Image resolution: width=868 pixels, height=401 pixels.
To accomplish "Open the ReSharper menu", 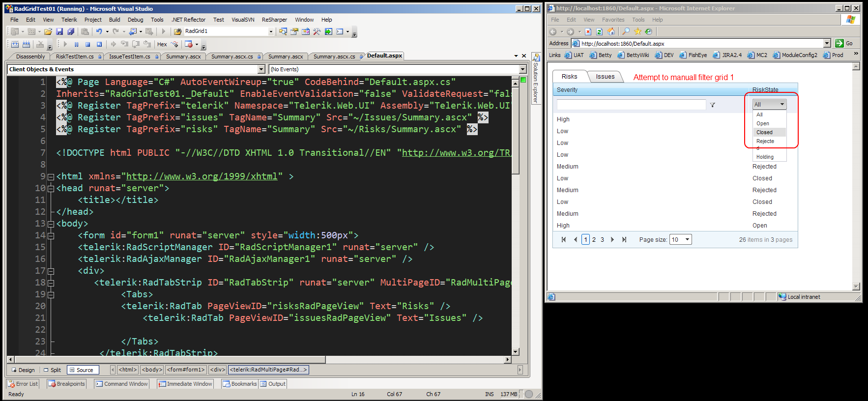I will click(274, 20).
